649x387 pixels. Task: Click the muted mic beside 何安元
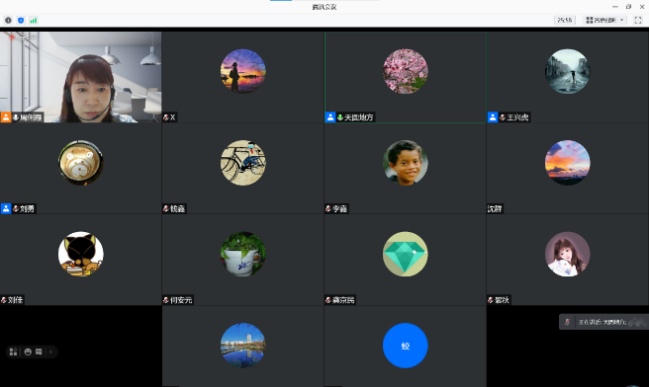point(166,300)
